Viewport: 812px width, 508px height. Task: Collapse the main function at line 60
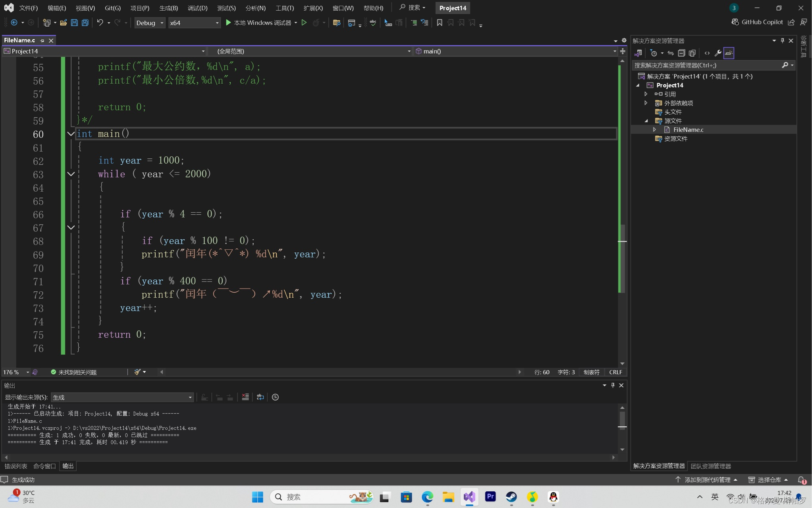click(71, 134)
